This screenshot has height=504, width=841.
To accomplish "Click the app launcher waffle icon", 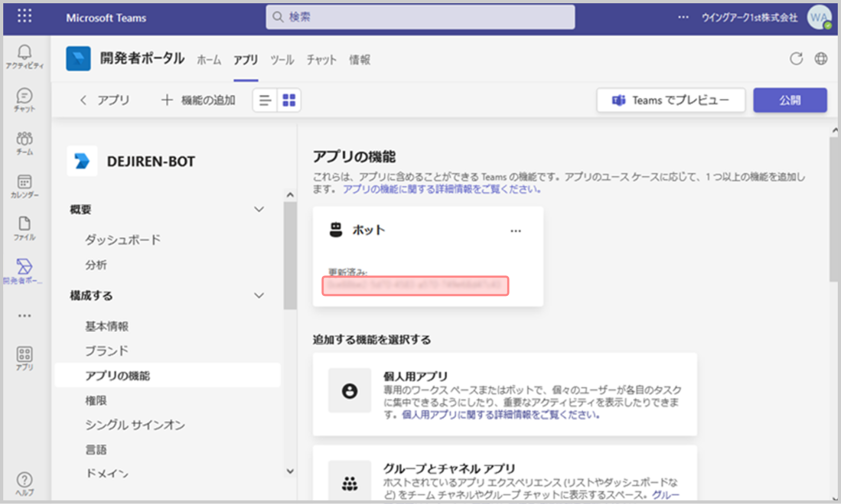I will 24,16.
